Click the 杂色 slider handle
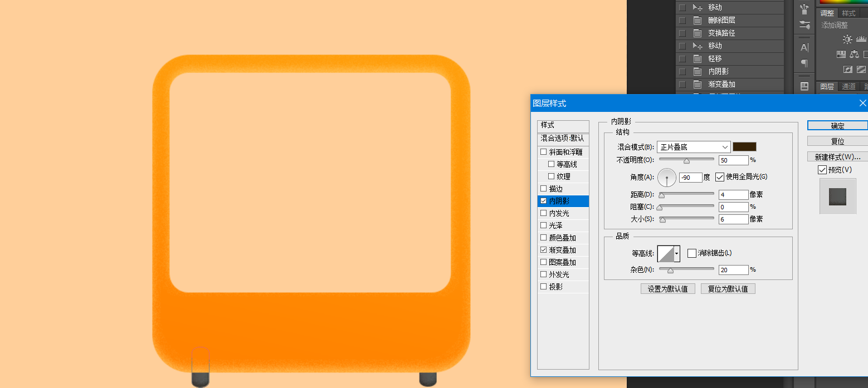This screenshot has width=868, height=388. pos(670,271)
